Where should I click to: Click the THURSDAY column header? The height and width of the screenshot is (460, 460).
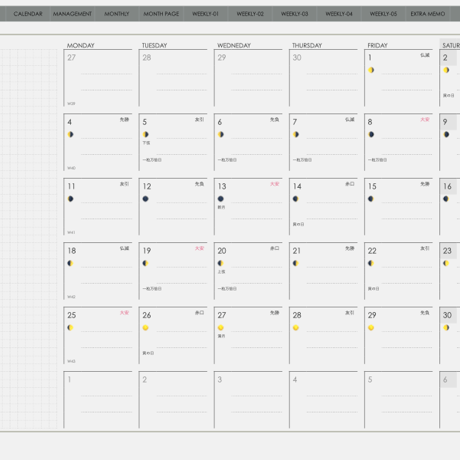click(307, 45)
